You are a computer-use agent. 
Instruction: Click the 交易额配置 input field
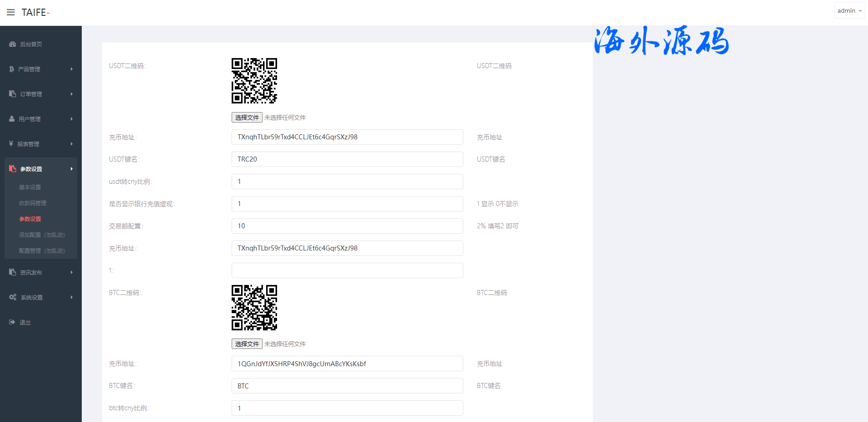[347, 226]
